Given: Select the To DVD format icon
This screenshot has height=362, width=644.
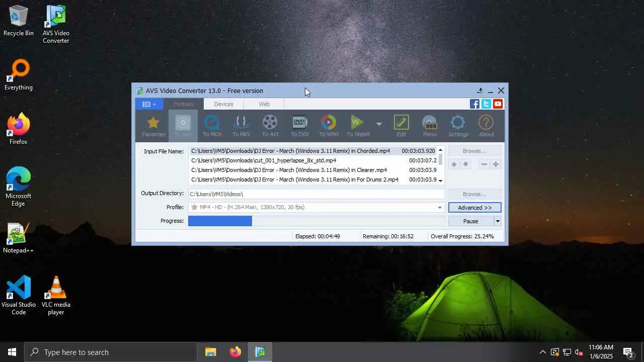Looking at the screenshot, I should [x=299, y=126].
